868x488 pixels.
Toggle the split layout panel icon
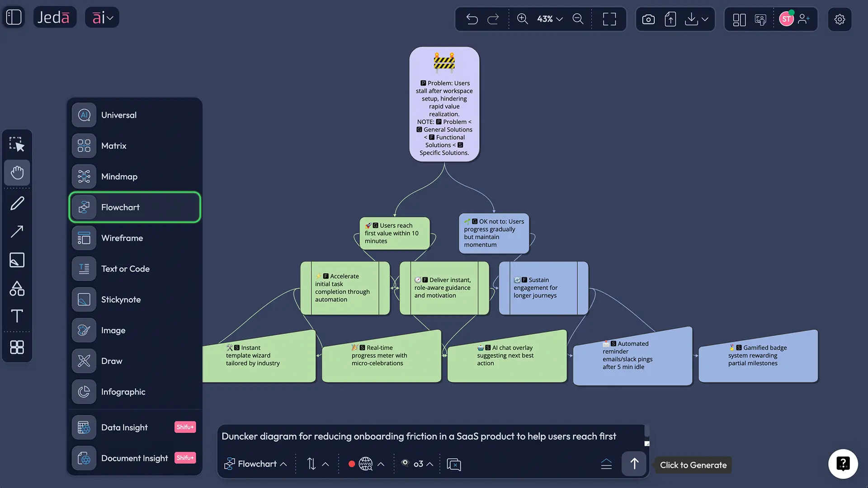(739, 19)
